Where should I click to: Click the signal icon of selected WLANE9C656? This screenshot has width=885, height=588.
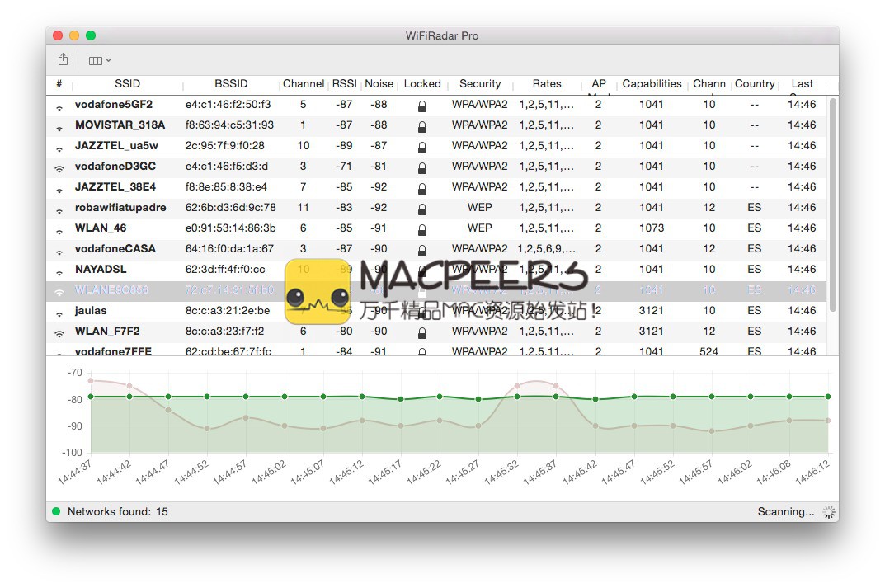pyautogui.click(x=59, y=292)
